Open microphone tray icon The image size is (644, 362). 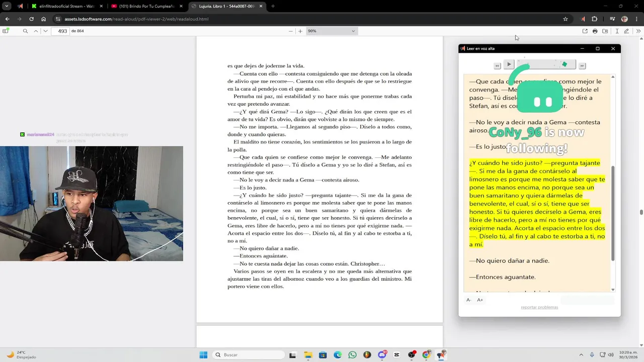point(592,355)
